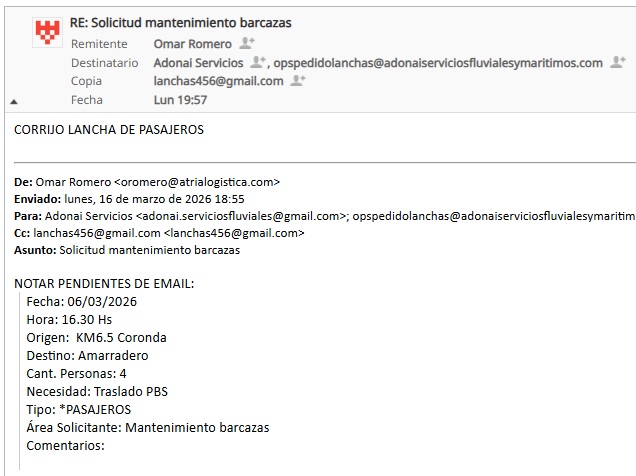
Task: Click the Comentarios line in message
Action: [65, 445]
